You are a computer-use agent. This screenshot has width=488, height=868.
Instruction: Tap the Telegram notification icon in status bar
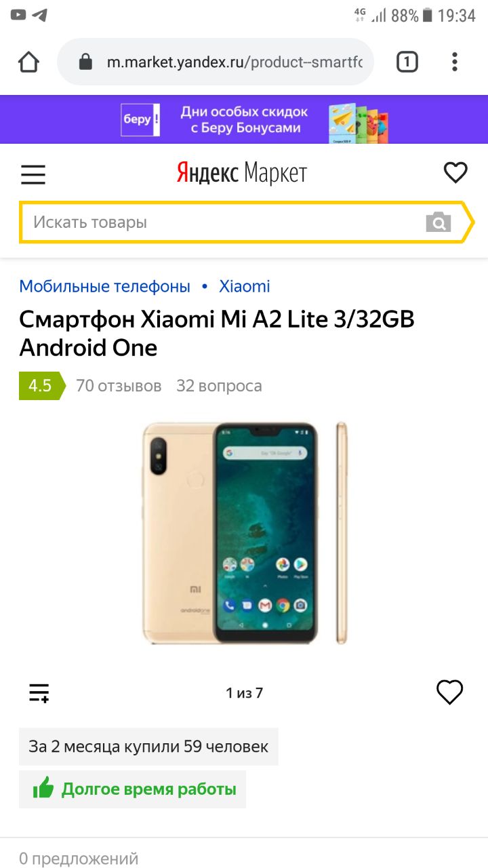(x=40, y=14)
